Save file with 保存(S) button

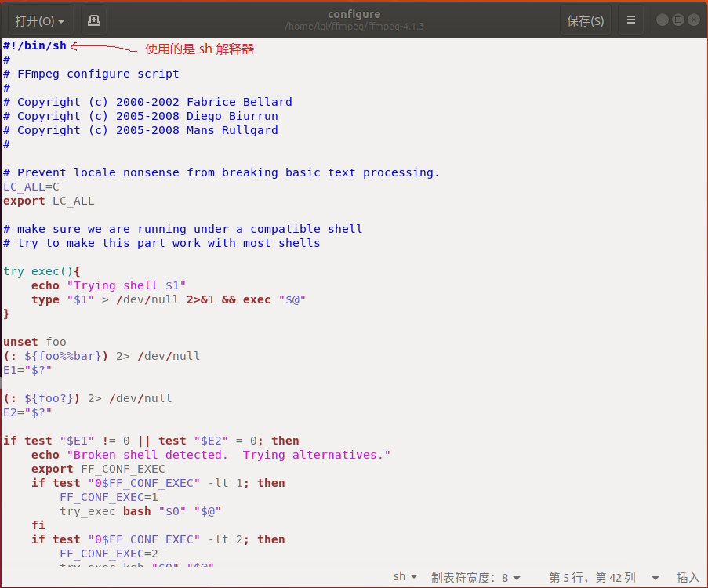pos(585,20)
